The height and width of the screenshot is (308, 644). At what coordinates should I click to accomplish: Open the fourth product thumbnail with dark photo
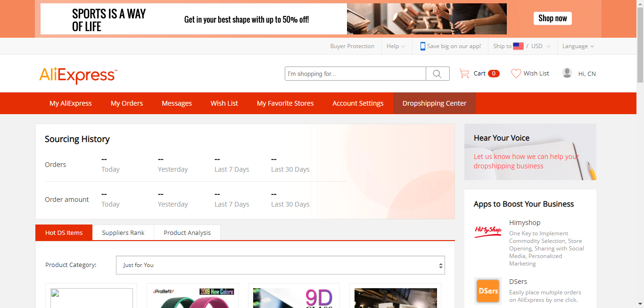(396, 298)
